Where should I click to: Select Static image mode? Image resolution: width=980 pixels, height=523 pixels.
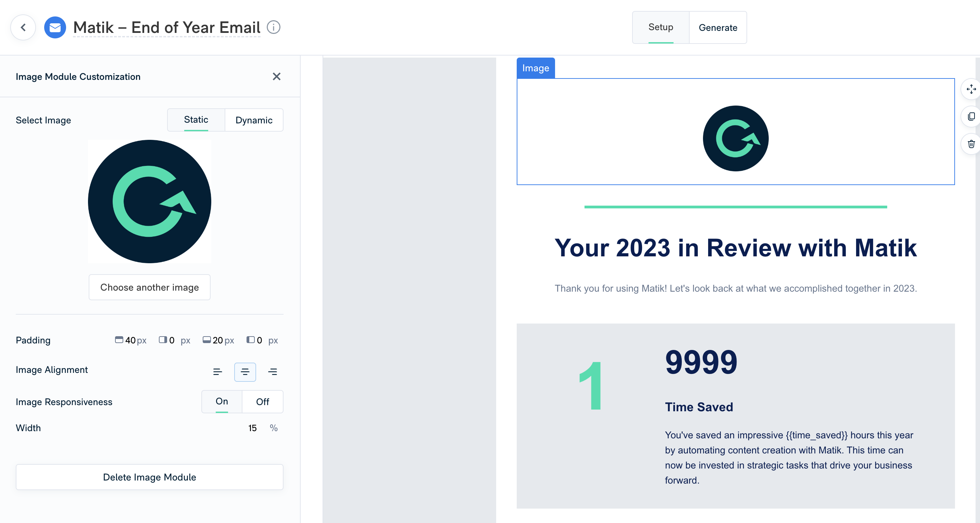[196, 120]
